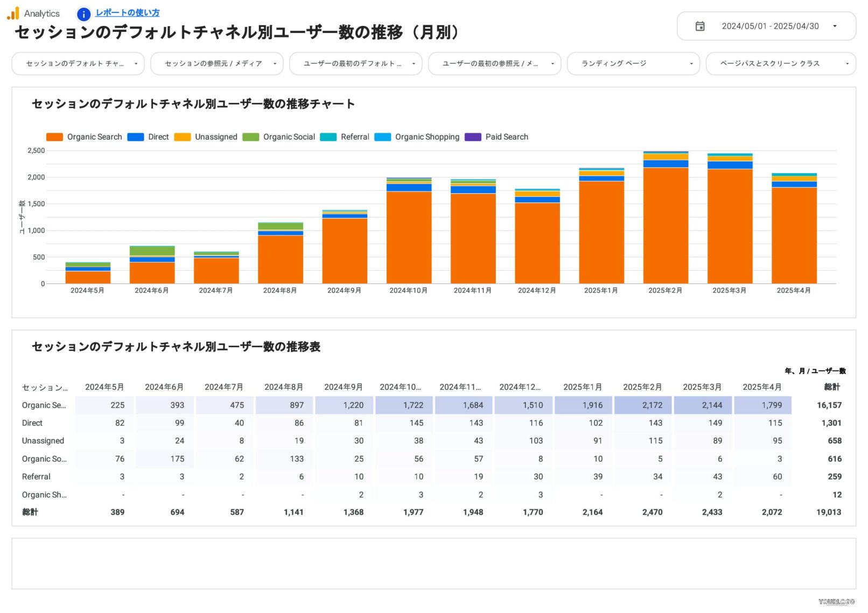Click the Organic Shopping legend swatch
This screenshot has height=613, width=868.
pyautogui.click(x=382, y=137)
